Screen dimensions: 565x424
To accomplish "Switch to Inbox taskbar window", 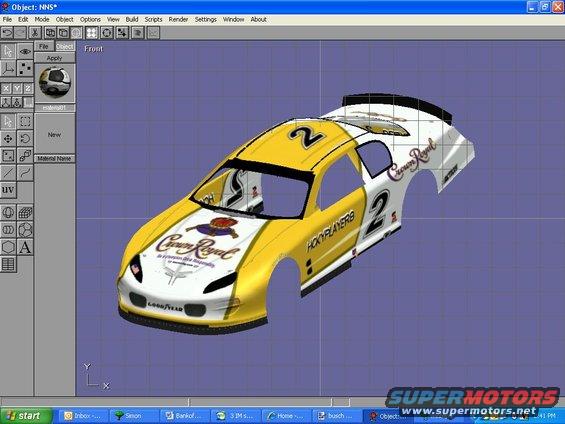I will pyautogui.click(x=83, y=416).
